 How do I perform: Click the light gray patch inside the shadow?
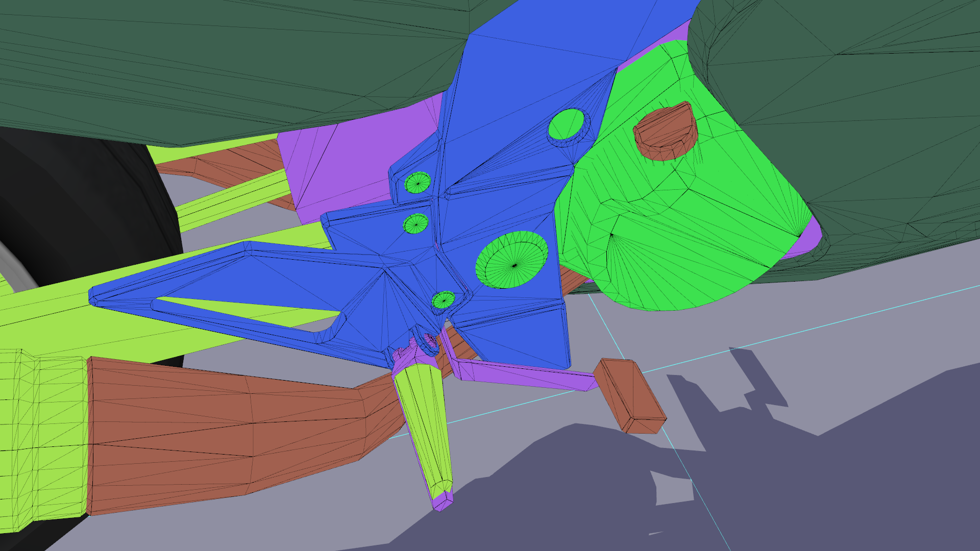coord(673,489)
